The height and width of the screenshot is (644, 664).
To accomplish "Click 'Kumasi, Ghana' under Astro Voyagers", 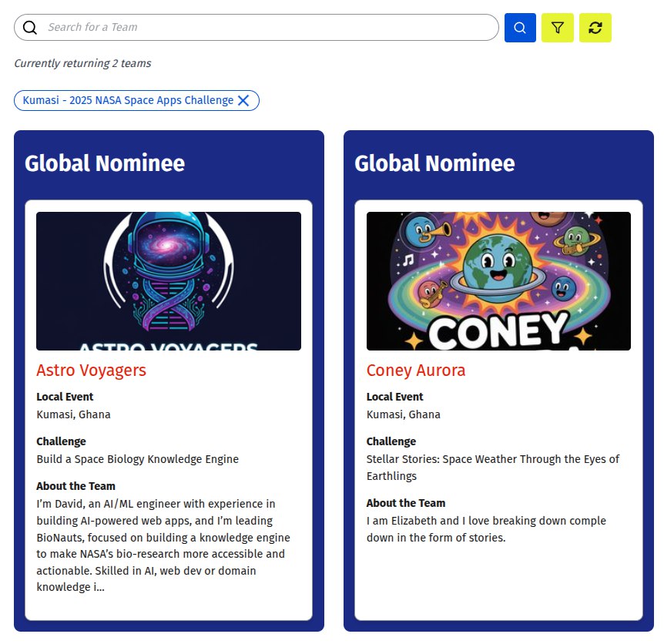I will [73, 414].
